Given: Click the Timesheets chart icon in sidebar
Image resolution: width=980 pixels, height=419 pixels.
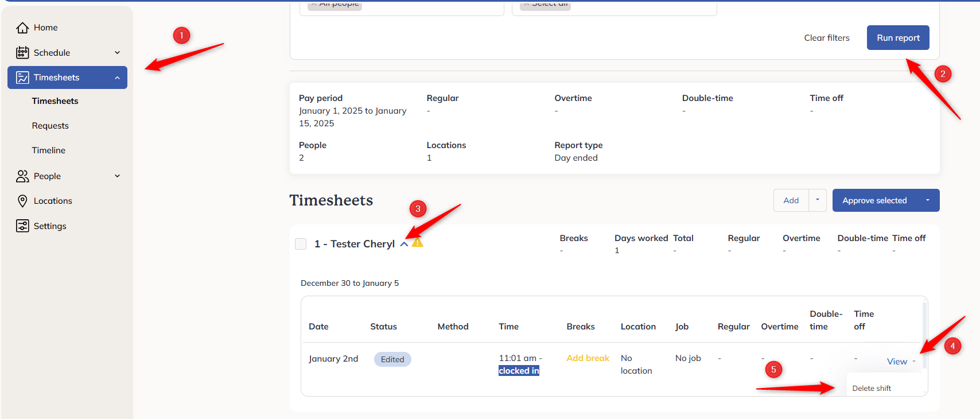Looking at the screenshot, I should tap(22, 77).
